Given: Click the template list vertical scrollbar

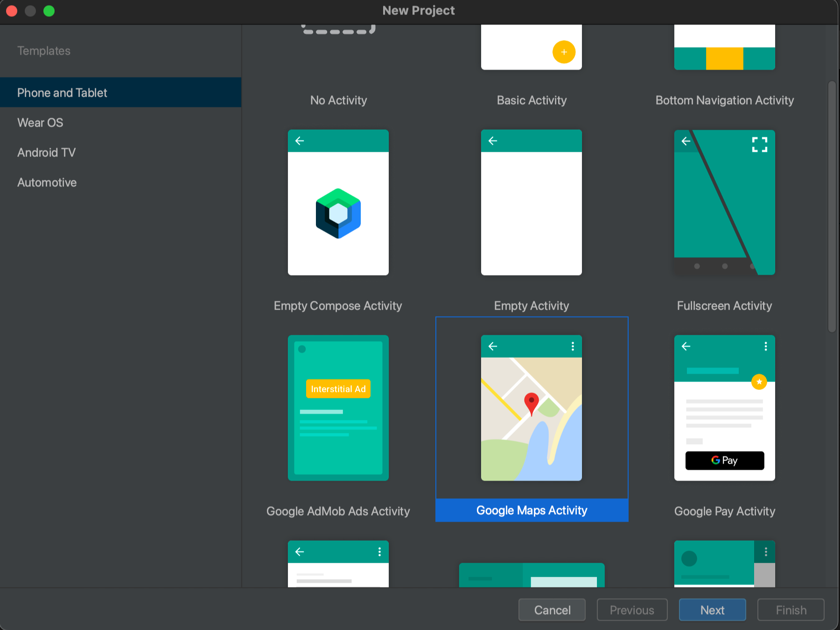Looking at the screenshot, I should (832, 207).
